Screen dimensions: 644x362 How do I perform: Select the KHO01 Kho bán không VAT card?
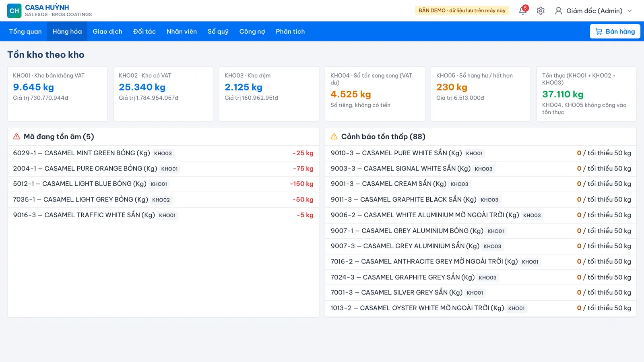(58, 94)
